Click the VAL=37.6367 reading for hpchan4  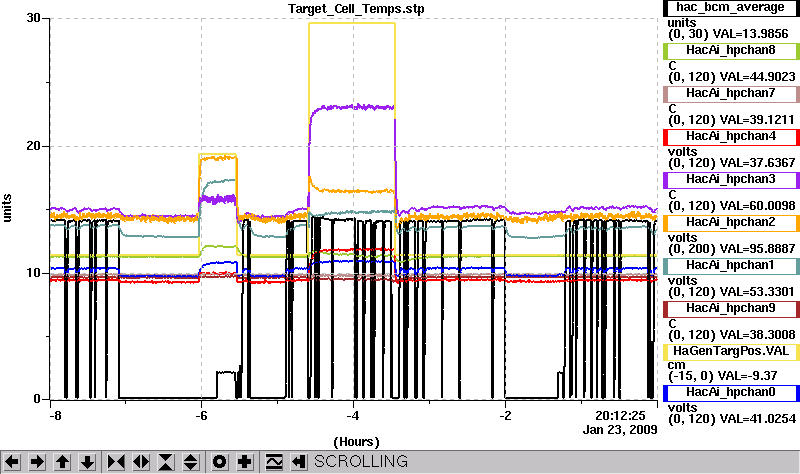[757, 163]
